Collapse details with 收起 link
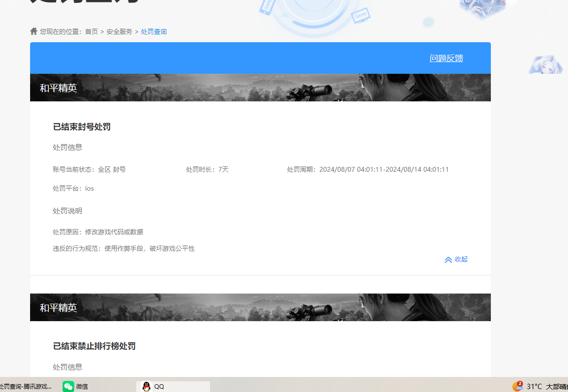Screen dimensions: 568x392 pyautogui.click(x=461, y=260)
